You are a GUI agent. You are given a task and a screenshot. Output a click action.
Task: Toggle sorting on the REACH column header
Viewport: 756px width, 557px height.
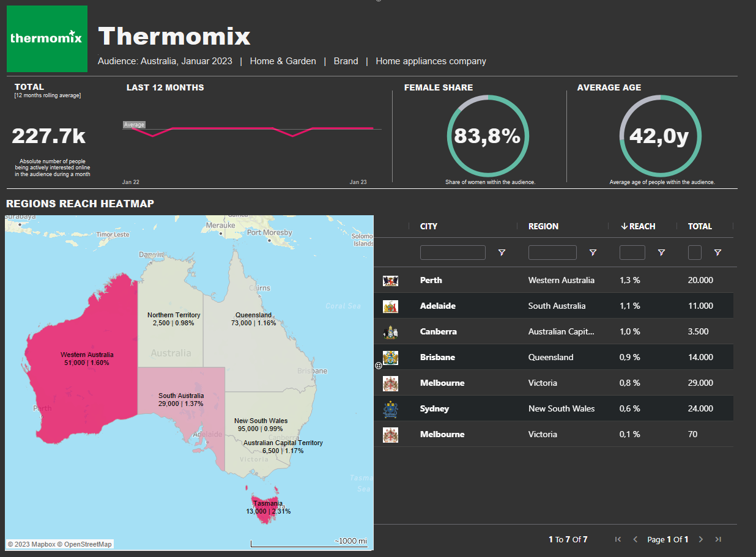pos(638,226)
